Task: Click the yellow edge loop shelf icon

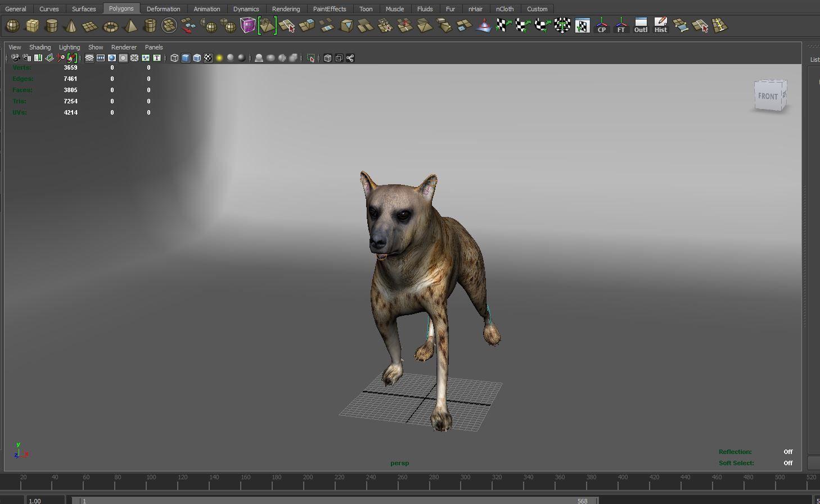Action: (x=719, y=26)
